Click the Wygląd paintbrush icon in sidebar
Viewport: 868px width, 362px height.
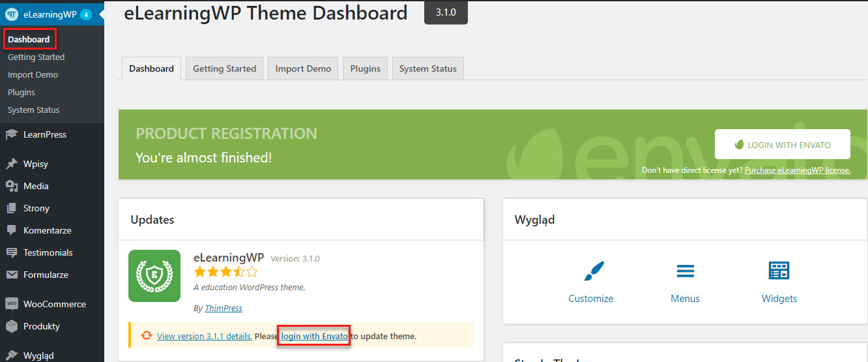12,355
